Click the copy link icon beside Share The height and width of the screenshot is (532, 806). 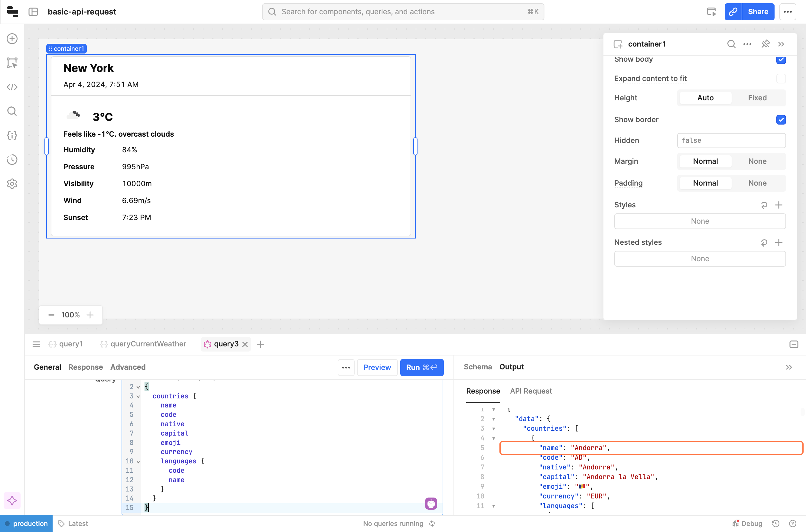(x=733, y=12)
